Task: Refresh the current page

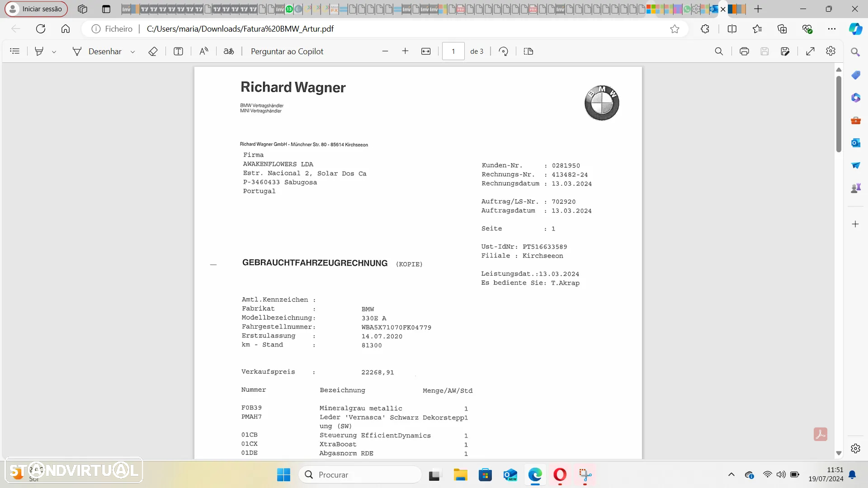Action: coord(41,29)
